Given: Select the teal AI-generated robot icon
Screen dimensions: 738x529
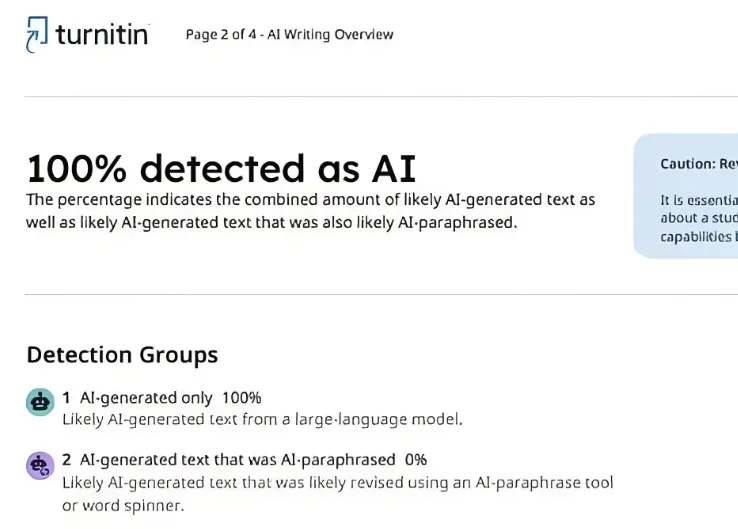Looking at the screenshot, I should point(40,402).
